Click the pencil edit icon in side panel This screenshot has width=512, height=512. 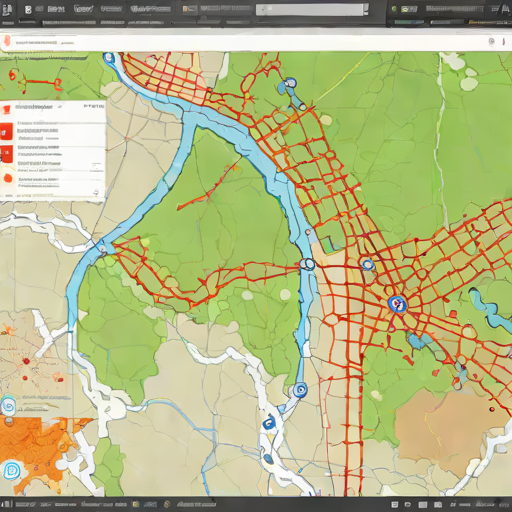pyautogui.click(x=96, y=168)
